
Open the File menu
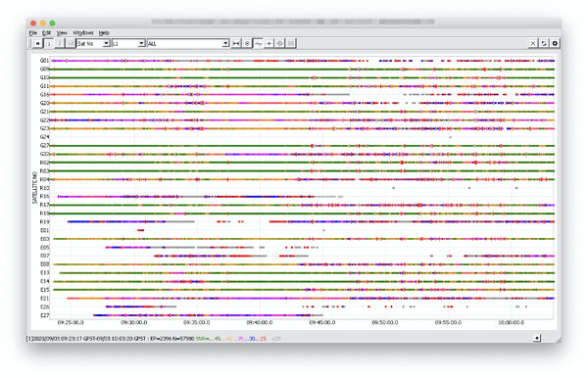click(x=33, y=33)
